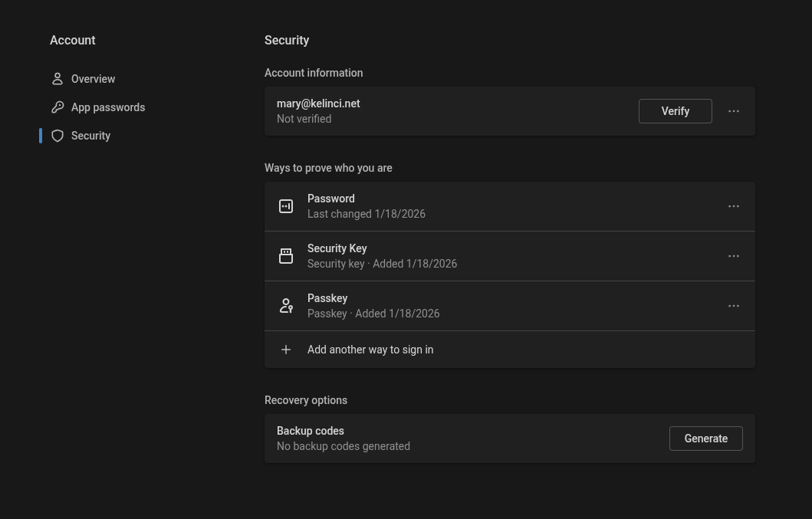The image size is (812, 519).
Task: Click the Password row icon
Action: coord(286,206)
